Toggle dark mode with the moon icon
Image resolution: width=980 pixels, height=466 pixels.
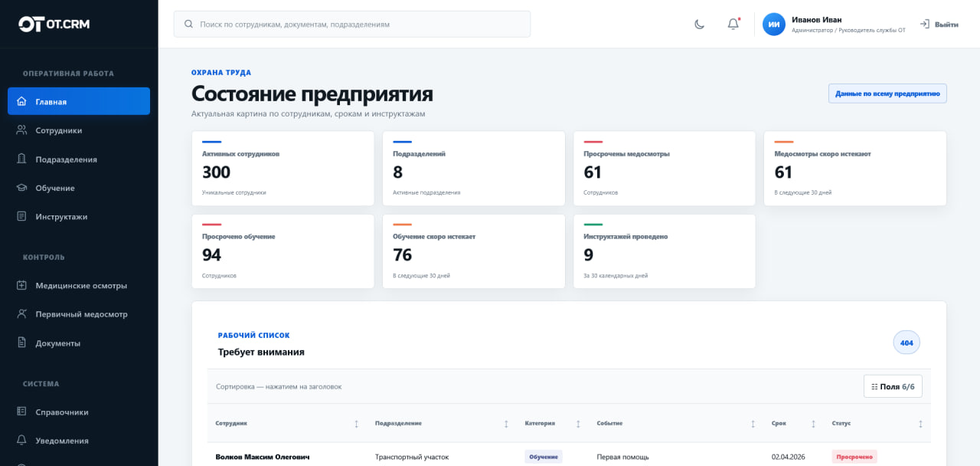pos(699,24)
